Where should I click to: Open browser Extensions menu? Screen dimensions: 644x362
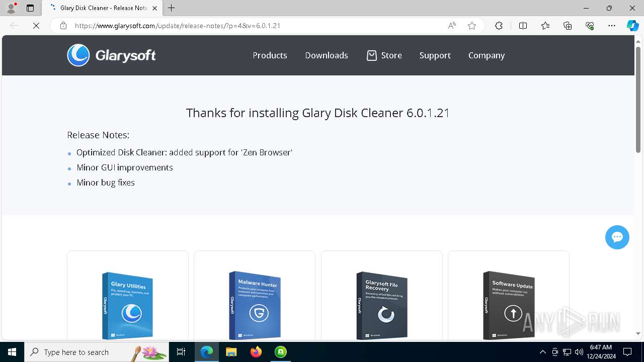499,26
